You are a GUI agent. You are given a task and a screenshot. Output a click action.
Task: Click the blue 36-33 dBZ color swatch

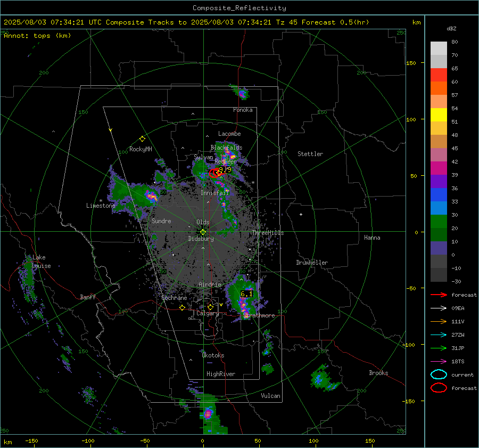[439, 195]
